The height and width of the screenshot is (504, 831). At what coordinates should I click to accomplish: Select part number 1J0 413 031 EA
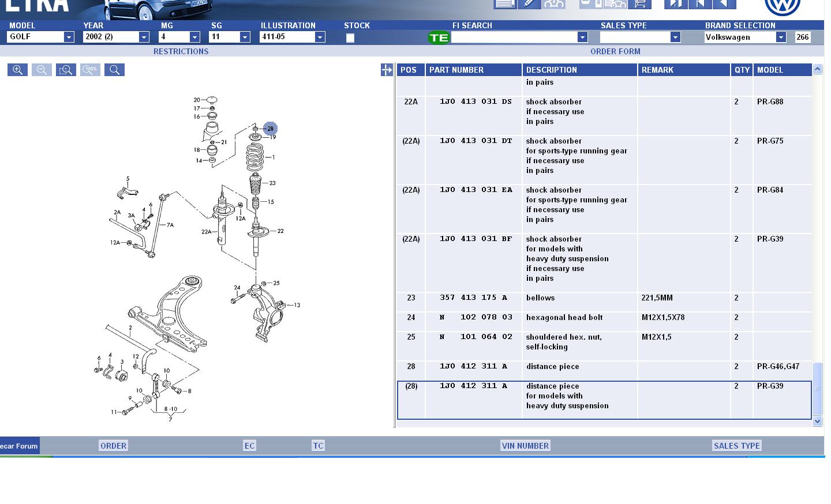476,190
